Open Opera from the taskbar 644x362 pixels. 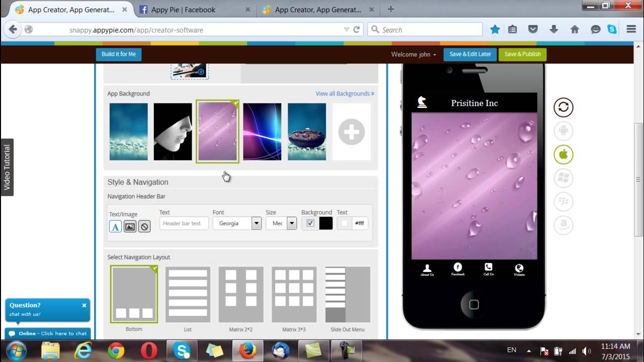click(x=149, y=351)
